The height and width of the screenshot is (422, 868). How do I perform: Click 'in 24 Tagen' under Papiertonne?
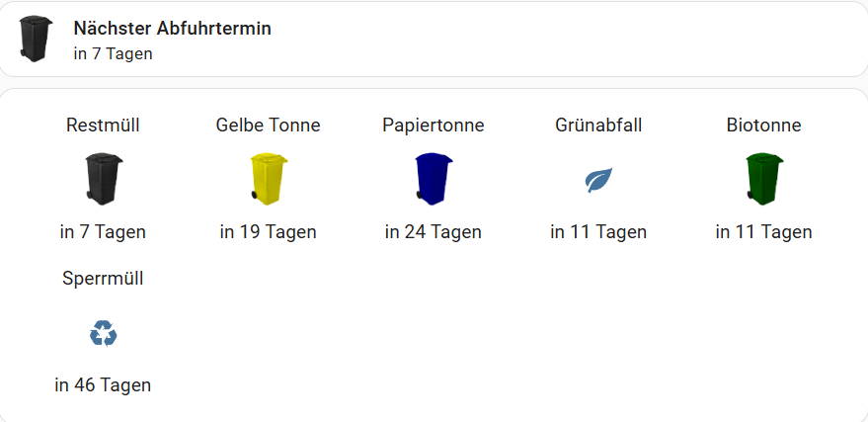point(434,231)
